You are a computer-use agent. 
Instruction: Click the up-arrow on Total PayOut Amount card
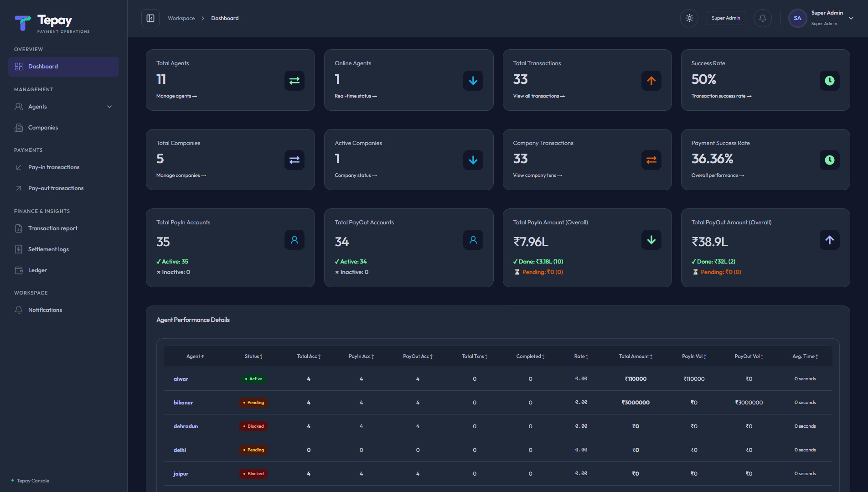830,240
